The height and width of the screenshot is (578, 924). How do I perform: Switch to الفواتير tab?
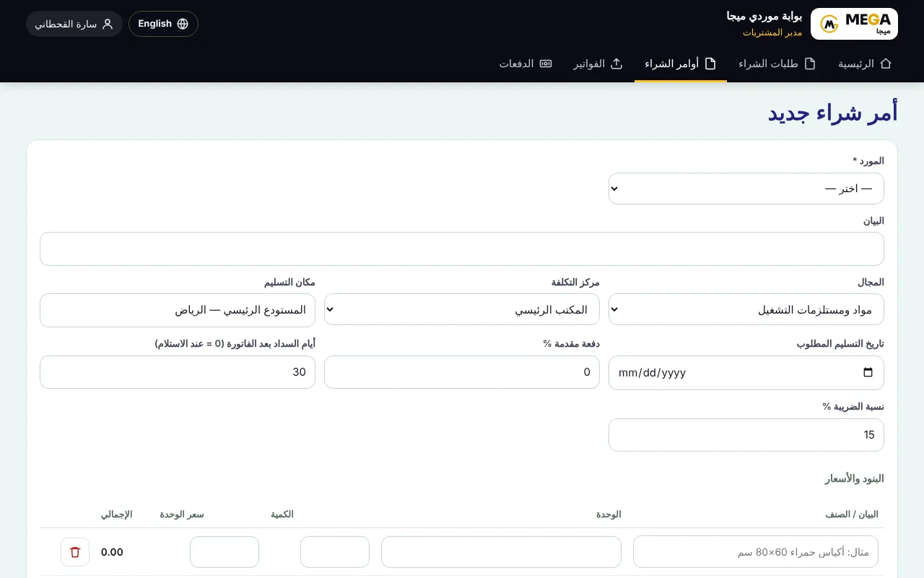click(598, 64)
